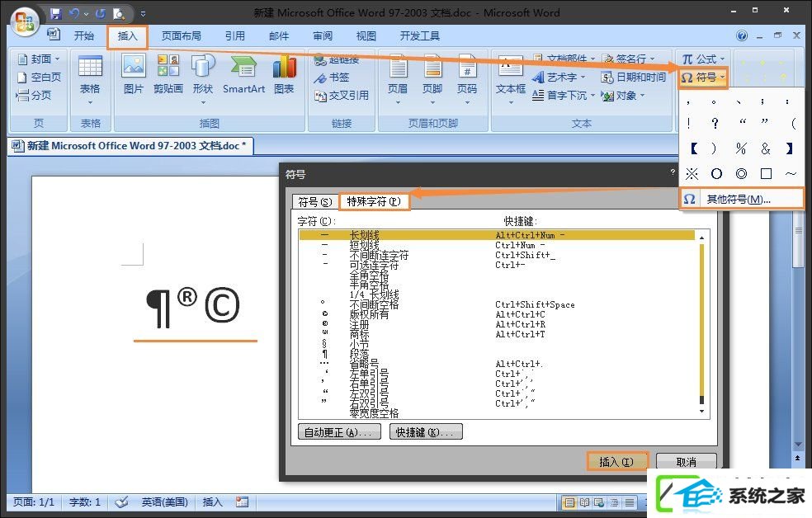Insert a 超链接 hyperlink
This screenshot has width=812, height=518.
click(x=338, y=59)
